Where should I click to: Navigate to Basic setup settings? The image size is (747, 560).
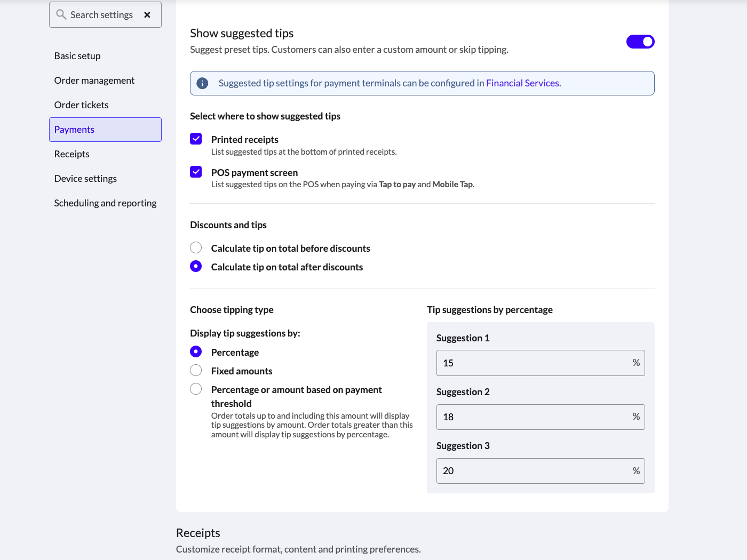tap(77, 55)
